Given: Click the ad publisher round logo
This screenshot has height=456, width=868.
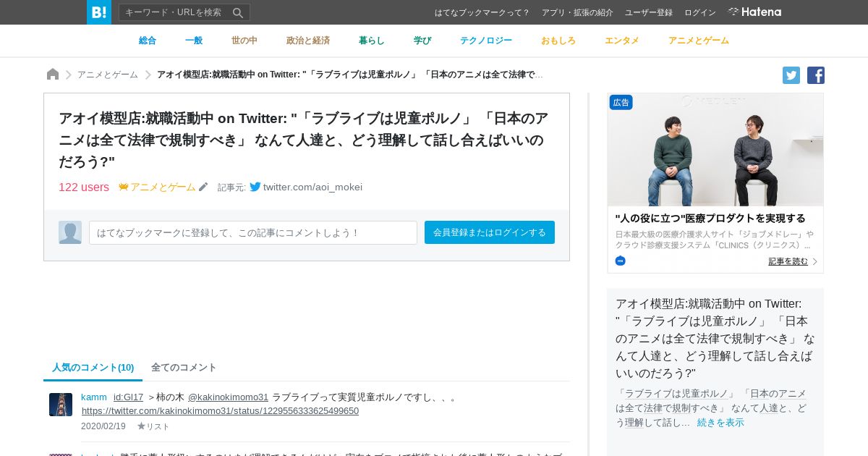Looking at the screenshot, I should 620,261.
